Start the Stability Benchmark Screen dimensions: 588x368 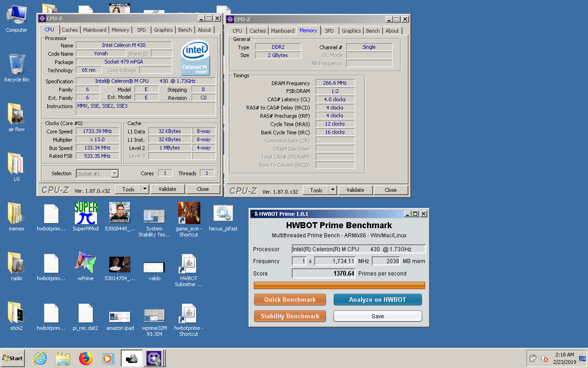[290, 316]
